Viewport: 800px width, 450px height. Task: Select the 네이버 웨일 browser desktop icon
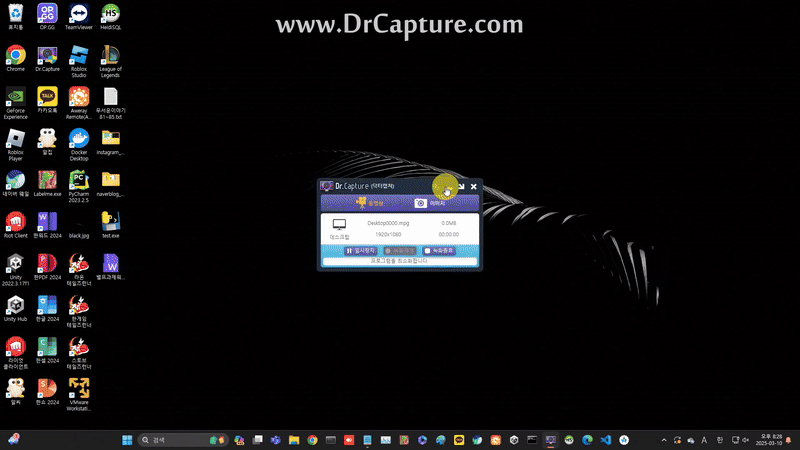pyautogui.click(x=16, y=184)
